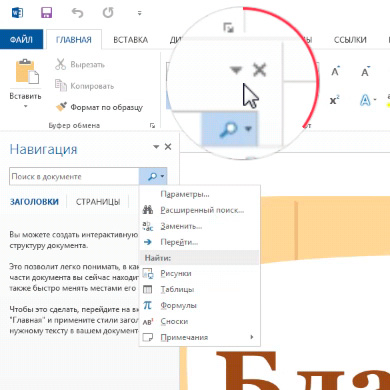This screenshot has height=390, width=390.
Task: Undo the last action with the arrow icon
Action: (x=77, y=13)
